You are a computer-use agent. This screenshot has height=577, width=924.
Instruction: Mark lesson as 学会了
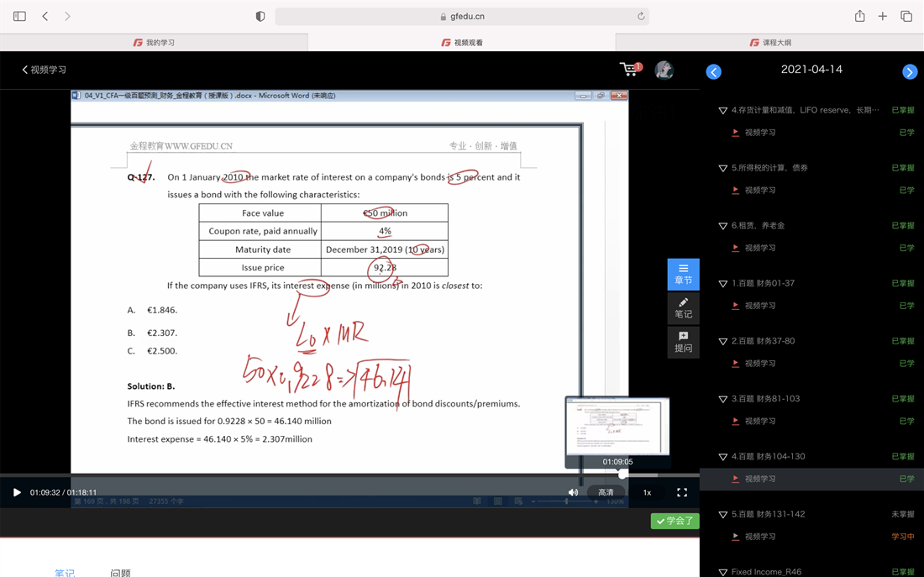pyautogui.click(x=675, y=521)
